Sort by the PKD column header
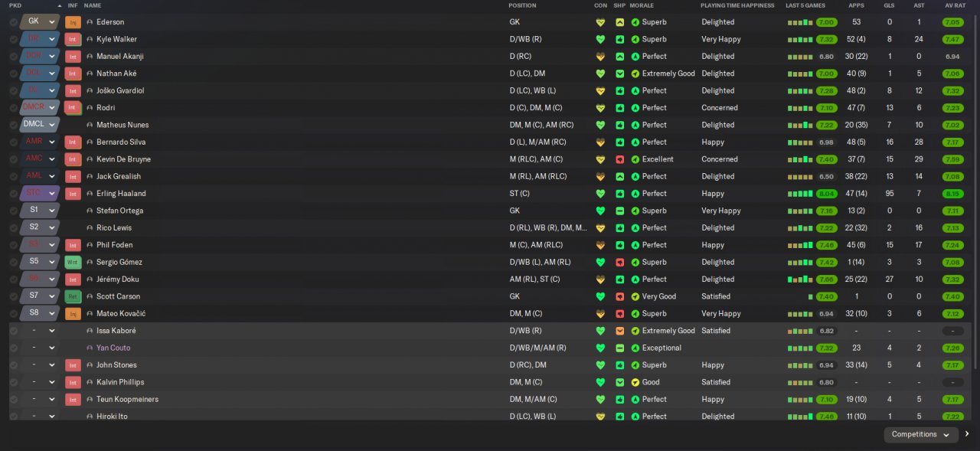980x451 pixels. click(x=15, y=5)
